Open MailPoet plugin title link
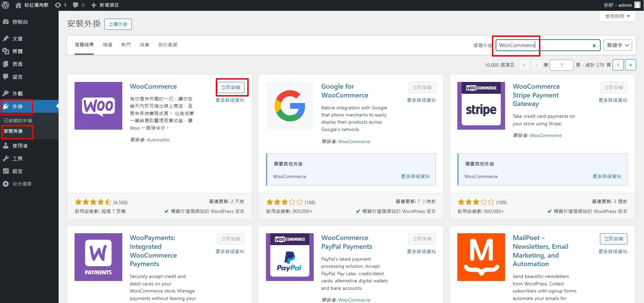Viewport: 644px width, 303px height. coord(540,251)
